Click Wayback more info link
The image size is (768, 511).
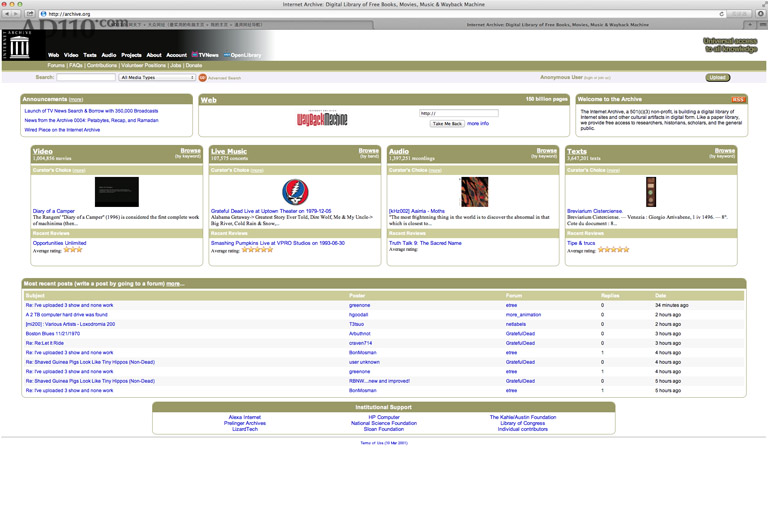[478, 123]
